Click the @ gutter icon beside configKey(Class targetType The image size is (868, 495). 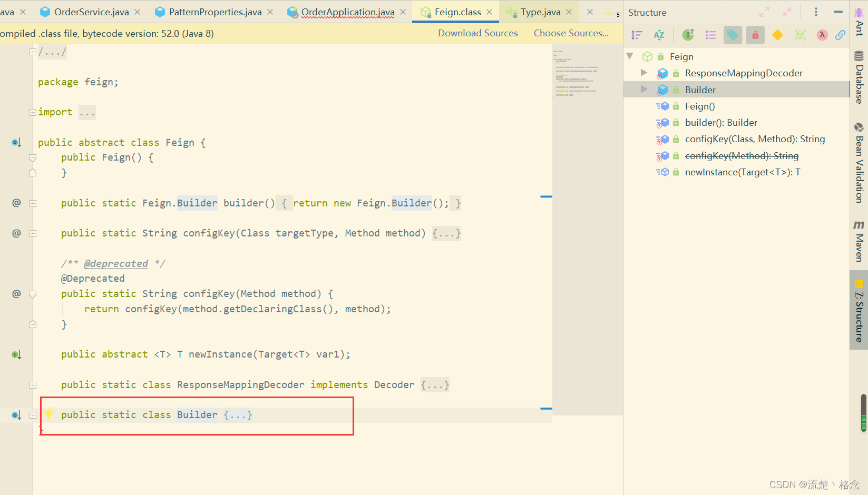16,233
